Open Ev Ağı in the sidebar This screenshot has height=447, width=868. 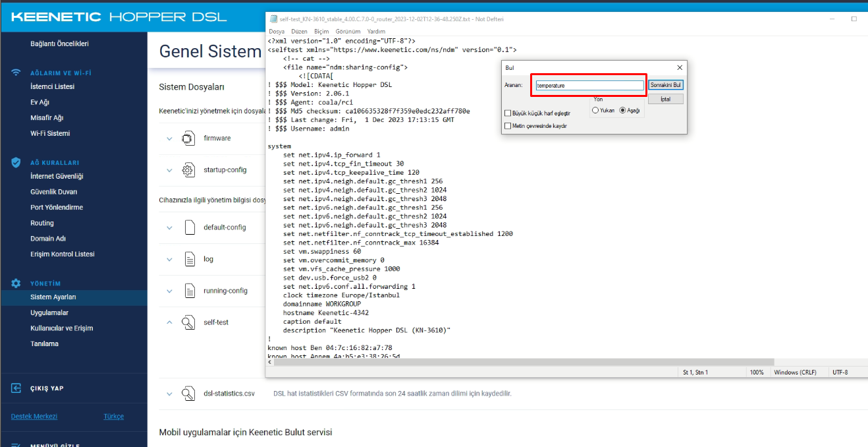coord(40,102)
